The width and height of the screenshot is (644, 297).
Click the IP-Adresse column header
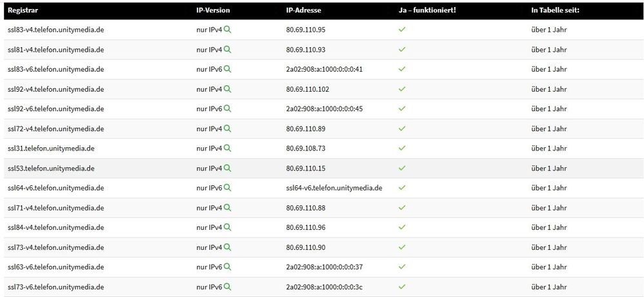click(303, 10)
